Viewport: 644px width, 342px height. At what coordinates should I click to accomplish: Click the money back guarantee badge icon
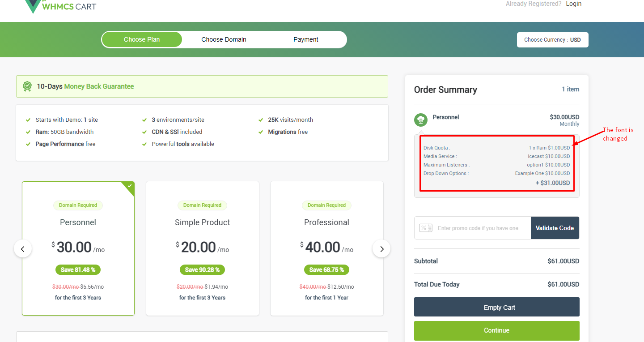27,86
